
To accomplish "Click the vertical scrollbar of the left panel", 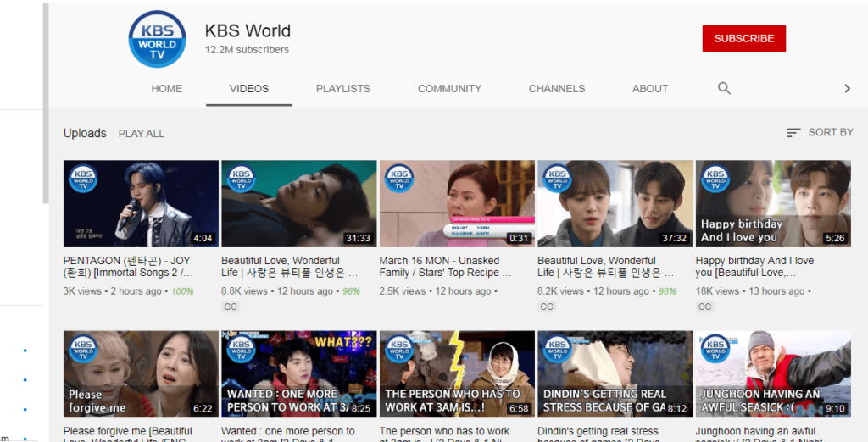I will pyautogui.click(x=46, y=103).
